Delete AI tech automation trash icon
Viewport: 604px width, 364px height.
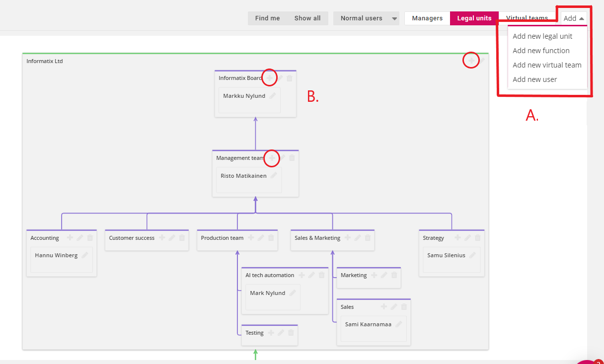tap(322, 275)
